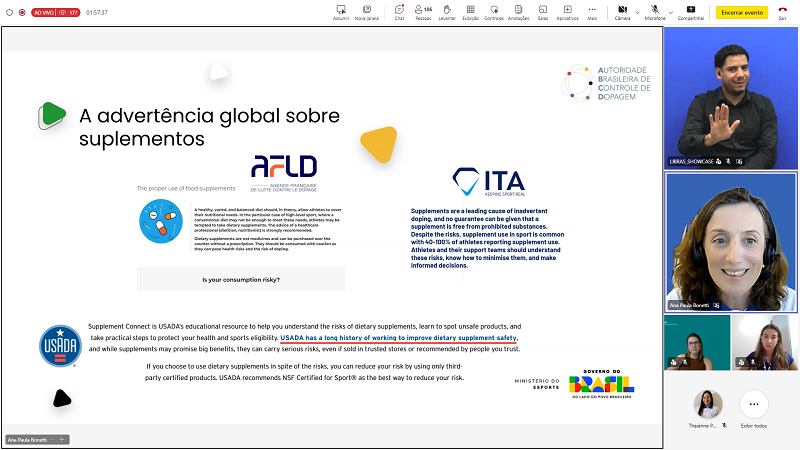Click Levantar to raise hand
This screenshot has height=450, width=800.
(x=447, y=10)
